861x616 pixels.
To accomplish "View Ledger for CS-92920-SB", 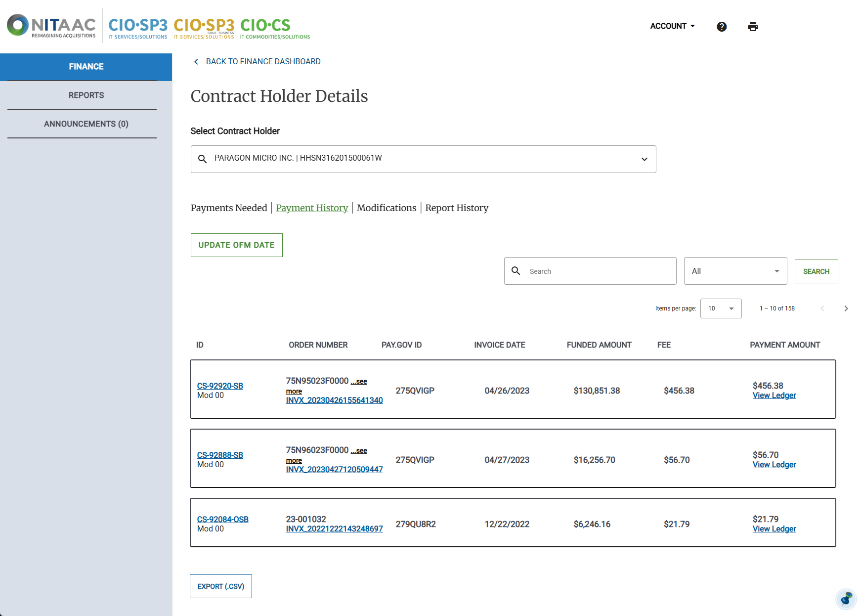I will pos(774,395).
